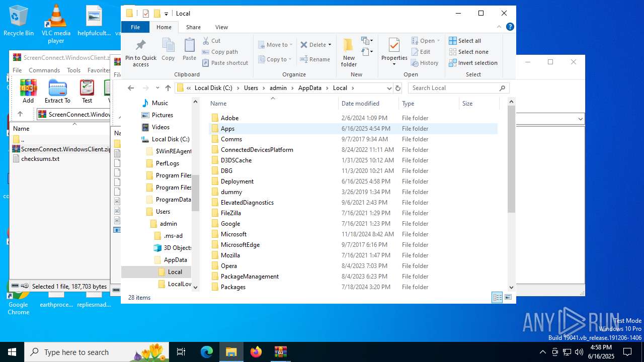Open Task View on taskbar
This screenshot has height=362, width=644.
click(x=181, y=352)
